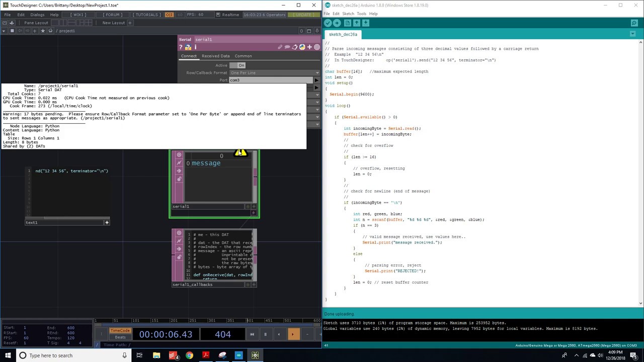Click bookmark star icon in path bar
This screenshot has height=362, width=644.
[43, 31]
